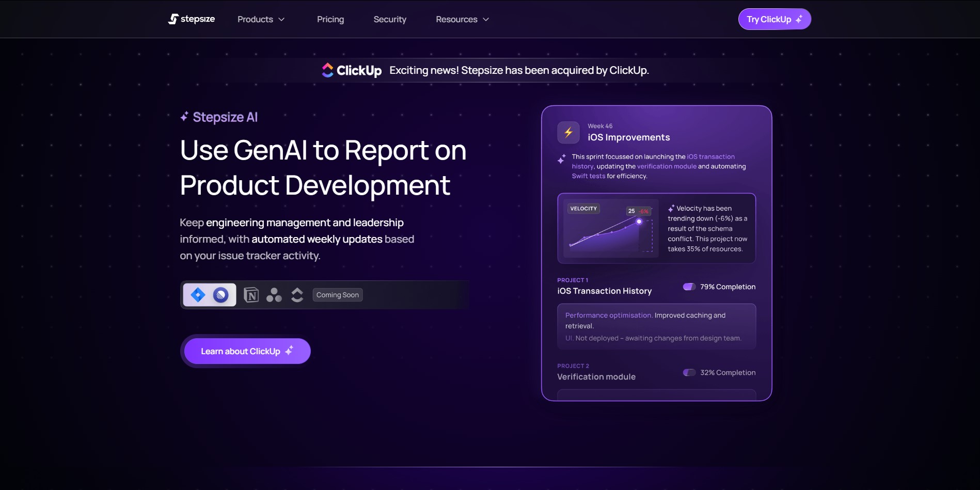Viewport: 980px width, 490px height.
Task: Click the Resources chevron arrow
Action: point(486,19)
